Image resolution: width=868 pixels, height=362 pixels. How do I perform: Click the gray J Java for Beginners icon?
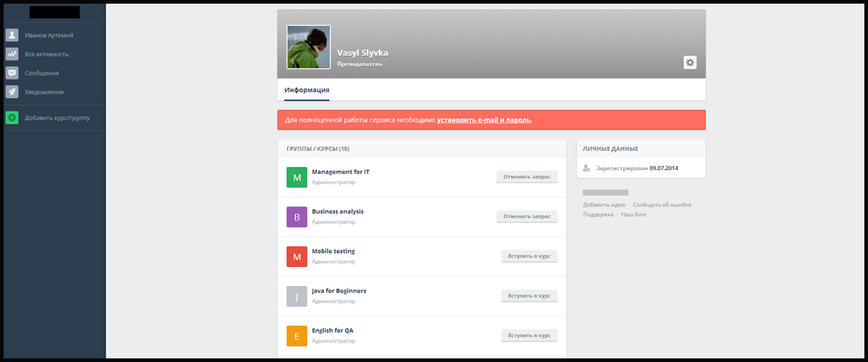pyautogui.click(x=297, y=296)
